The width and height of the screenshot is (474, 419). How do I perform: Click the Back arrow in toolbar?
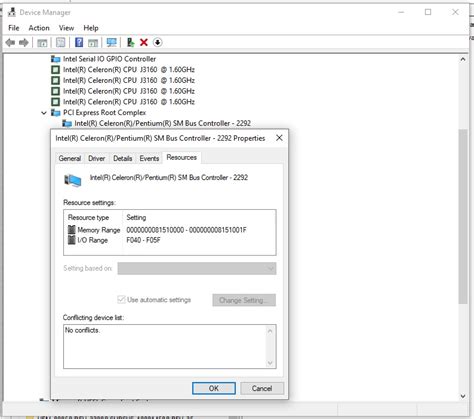click(x=10, y=42)
